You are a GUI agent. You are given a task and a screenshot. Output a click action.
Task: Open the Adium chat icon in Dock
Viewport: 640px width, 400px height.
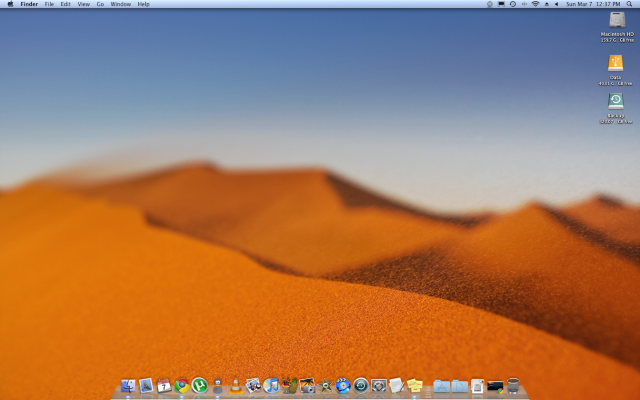point(218,386)
